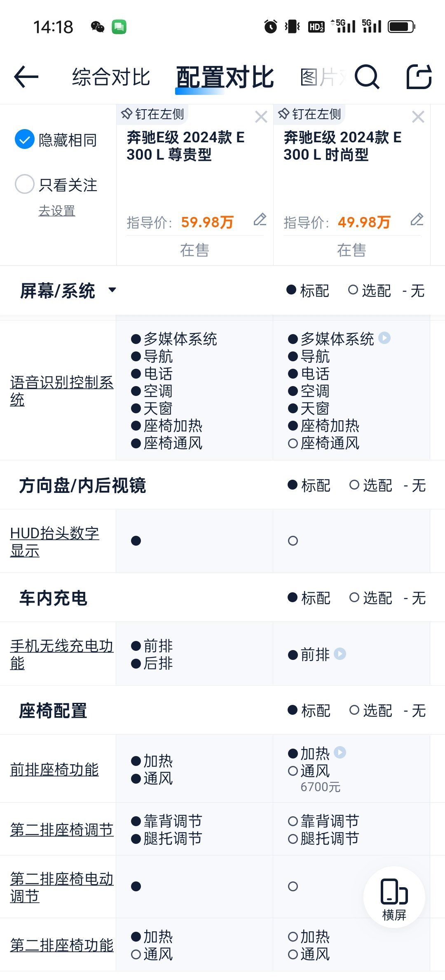Remove E 300 L 时尚型 from comparison

click(418, 117)
